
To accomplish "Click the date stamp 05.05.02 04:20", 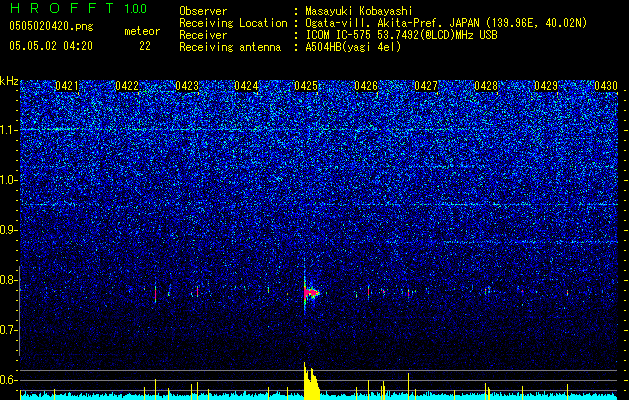I will [x=51, y=46].
